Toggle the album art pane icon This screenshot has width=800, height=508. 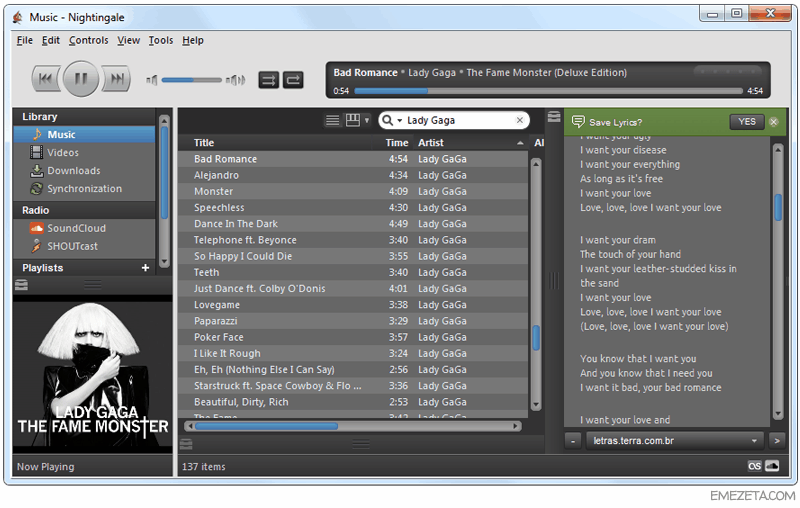[x=21, y=285]
